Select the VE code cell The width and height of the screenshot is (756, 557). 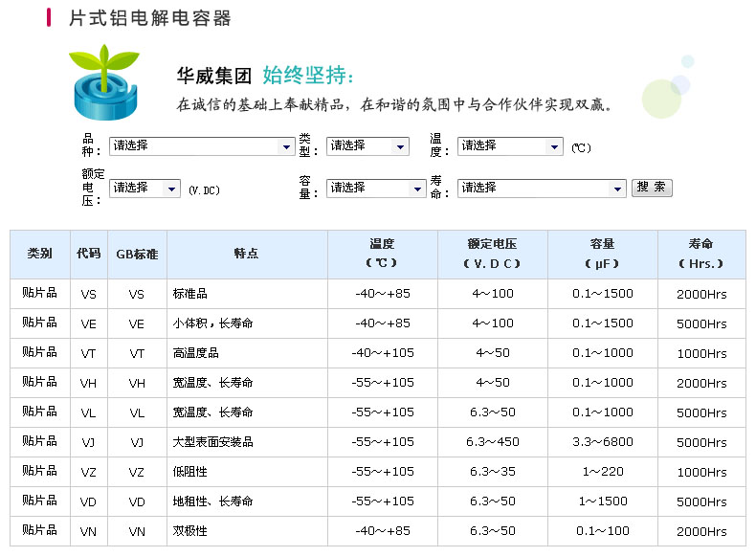(x=89, y=323)
